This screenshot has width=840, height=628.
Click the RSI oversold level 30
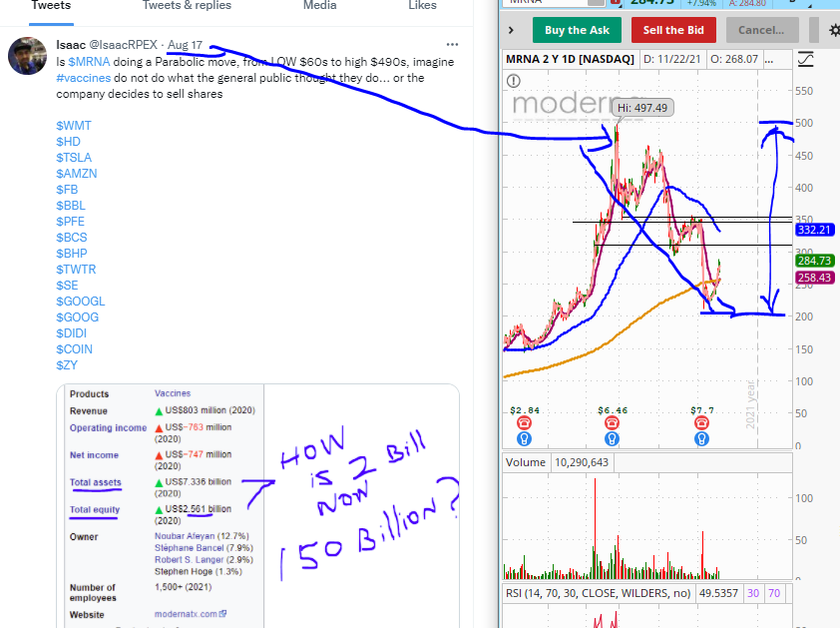pyautogui.click(x=753, y=593)
